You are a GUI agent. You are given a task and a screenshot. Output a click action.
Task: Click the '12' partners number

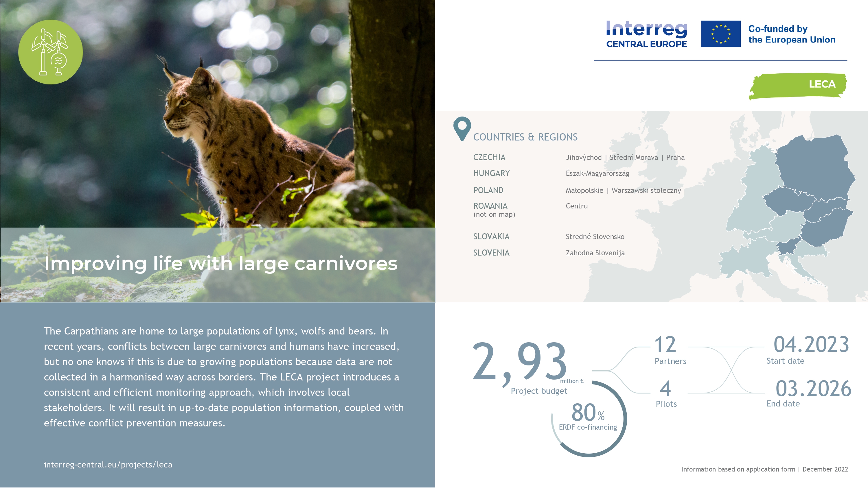pos(665,345)
